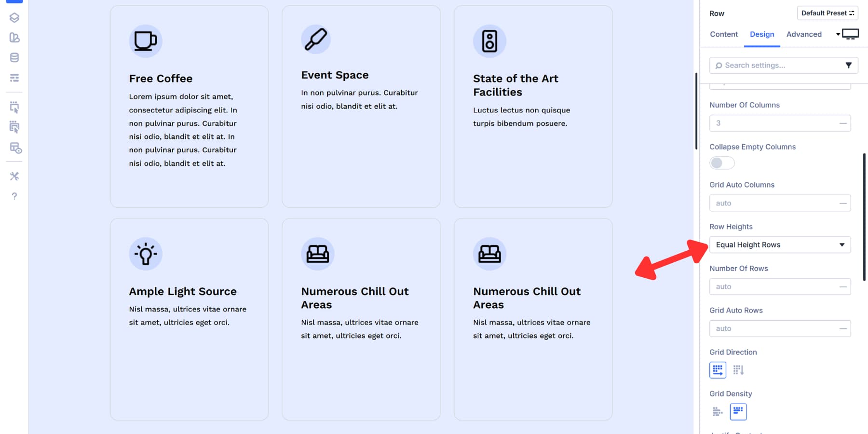
Task: Switch to the Content tab
Action: [723, 34]
